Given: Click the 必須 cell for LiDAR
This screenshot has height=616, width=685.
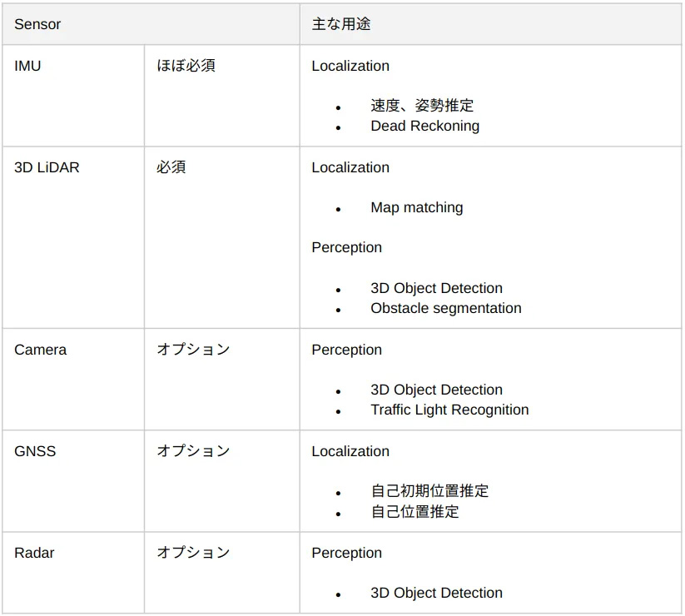Looking at the screenshot, I should (x=222, y=237).
